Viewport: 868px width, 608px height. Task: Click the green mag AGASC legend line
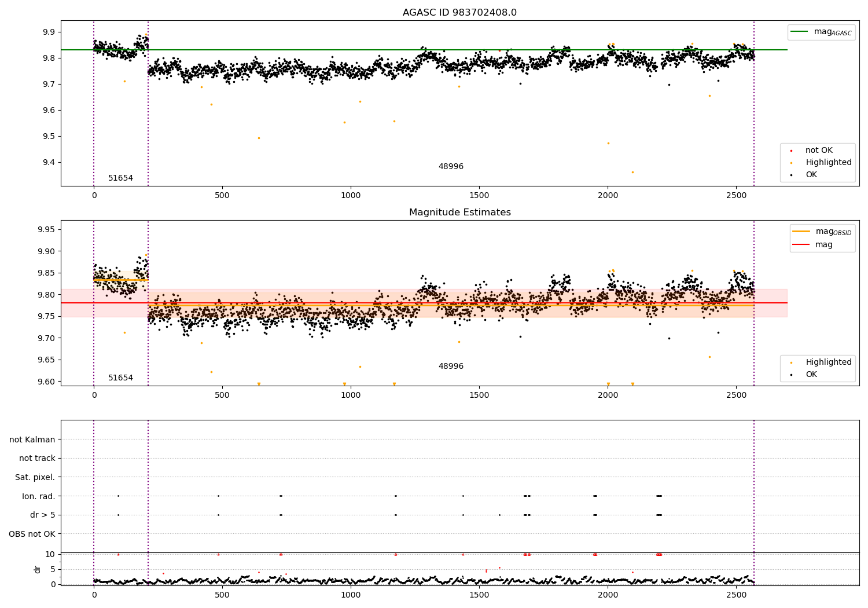click(x=799, y=32)
